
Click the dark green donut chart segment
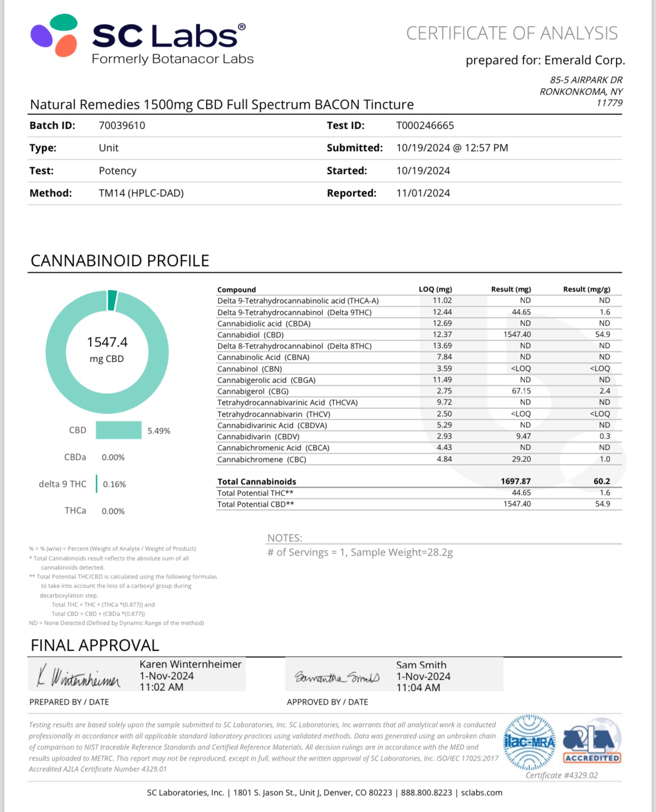coord(112,300)
